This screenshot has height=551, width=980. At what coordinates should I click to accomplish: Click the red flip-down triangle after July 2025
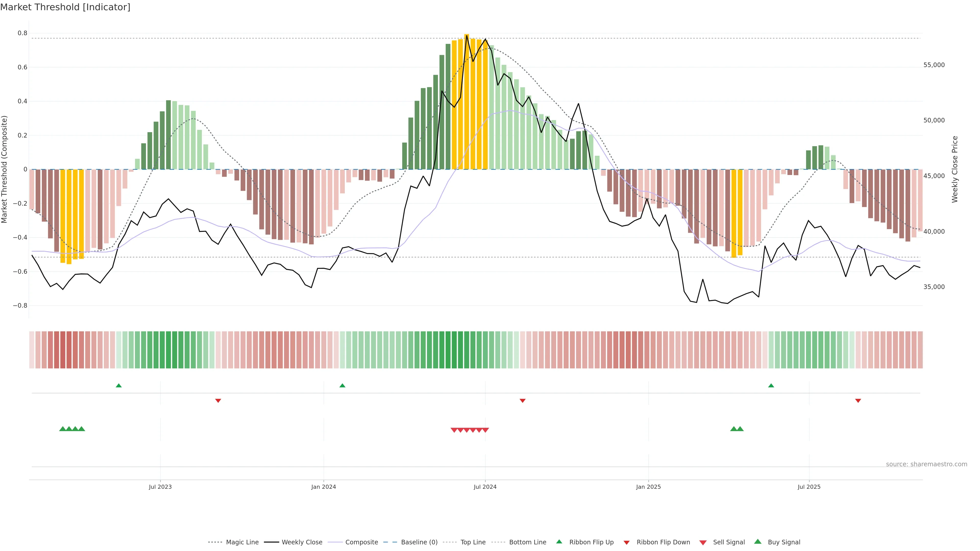(858, 400)
